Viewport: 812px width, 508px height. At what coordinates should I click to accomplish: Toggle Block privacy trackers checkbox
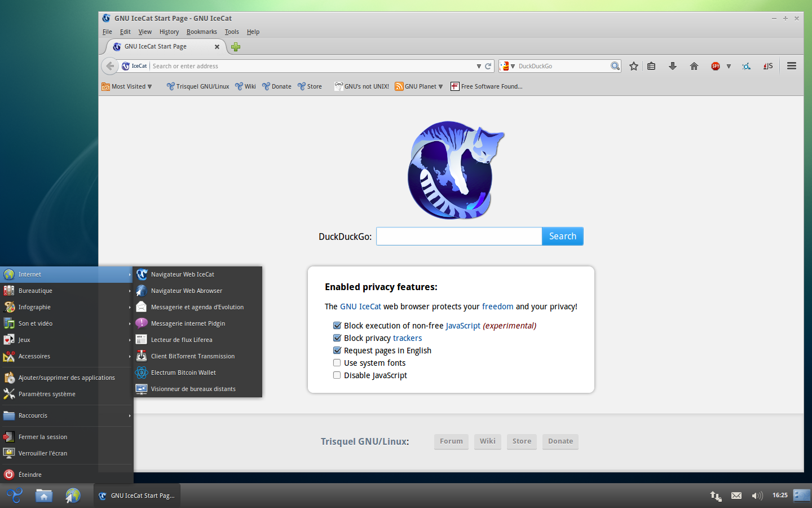337,338
